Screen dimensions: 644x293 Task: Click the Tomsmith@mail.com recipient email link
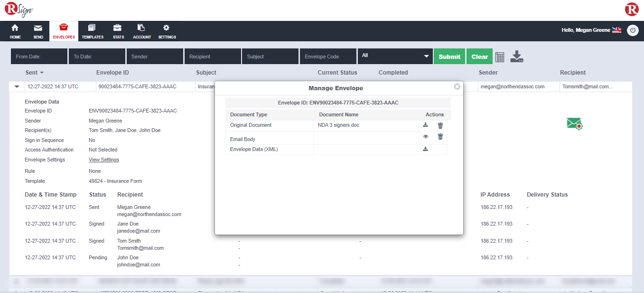tap(140, 248)
